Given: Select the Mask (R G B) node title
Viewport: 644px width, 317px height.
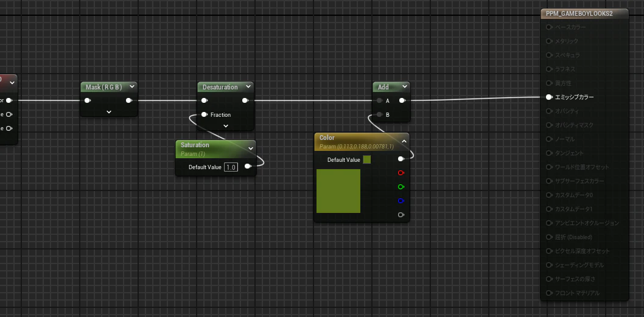Looking at the screenshot, I should [x=104, y=87].
